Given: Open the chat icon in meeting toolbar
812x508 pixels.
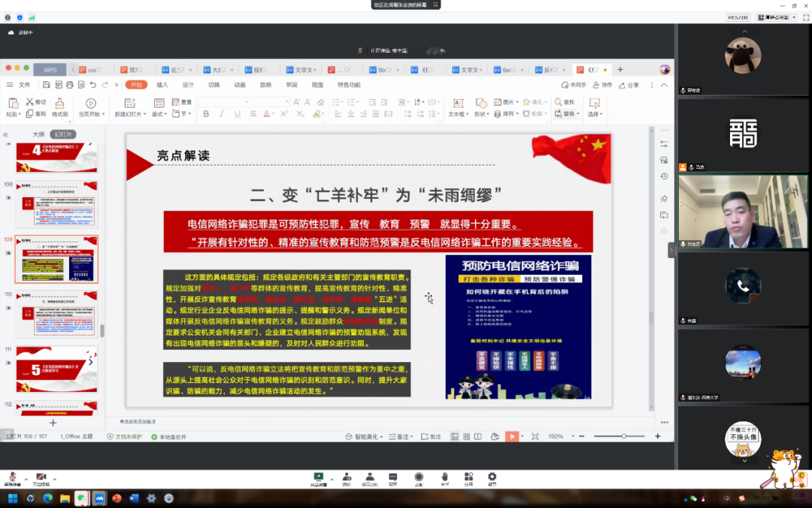Looking at the screenshot, I should [392, 477].
